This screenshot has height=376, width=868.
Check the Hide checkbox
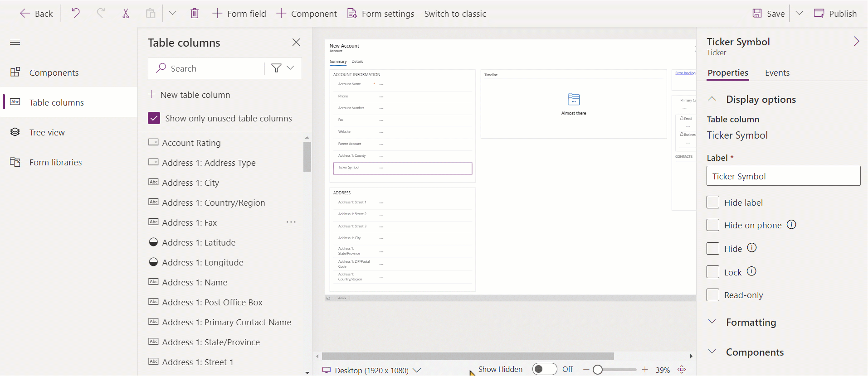(x=713, y=248)
